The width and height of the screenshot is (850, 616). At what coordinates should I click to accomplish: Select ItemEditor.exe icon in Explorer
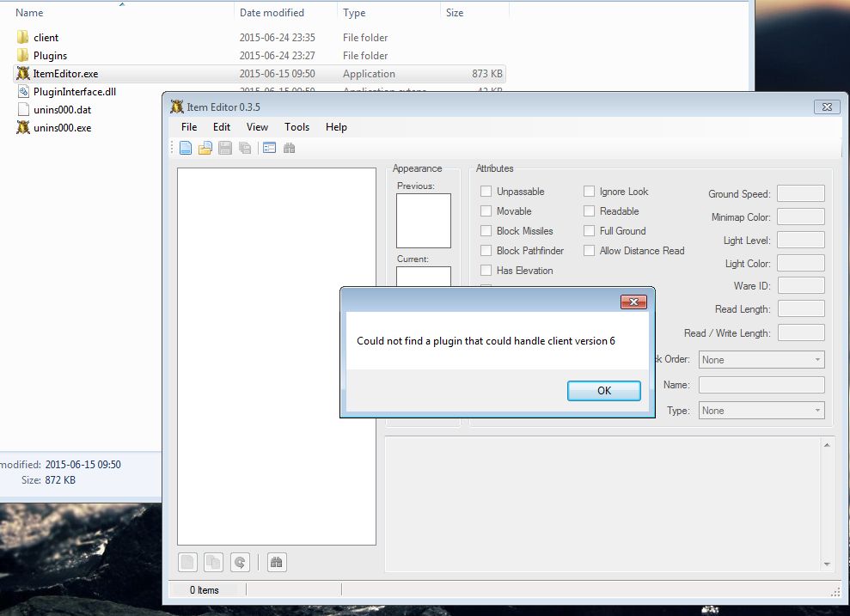pyautogui.click(x=22, y=73)
